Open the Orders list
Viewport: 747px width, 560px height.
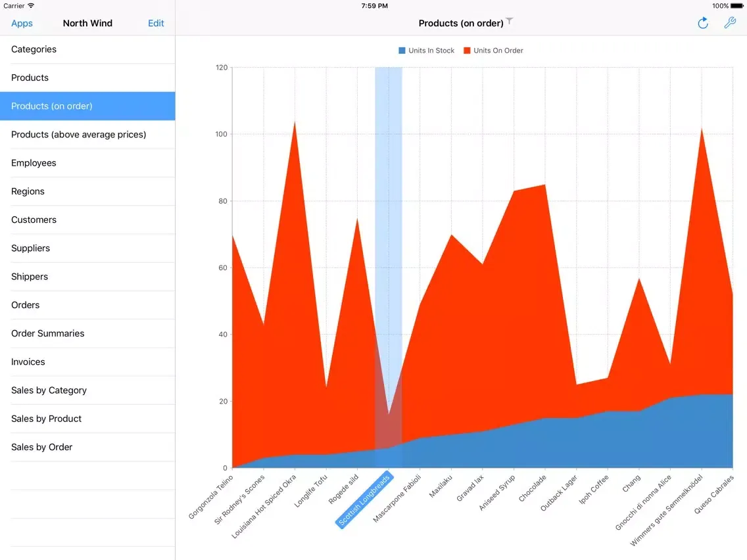(87, 305)
